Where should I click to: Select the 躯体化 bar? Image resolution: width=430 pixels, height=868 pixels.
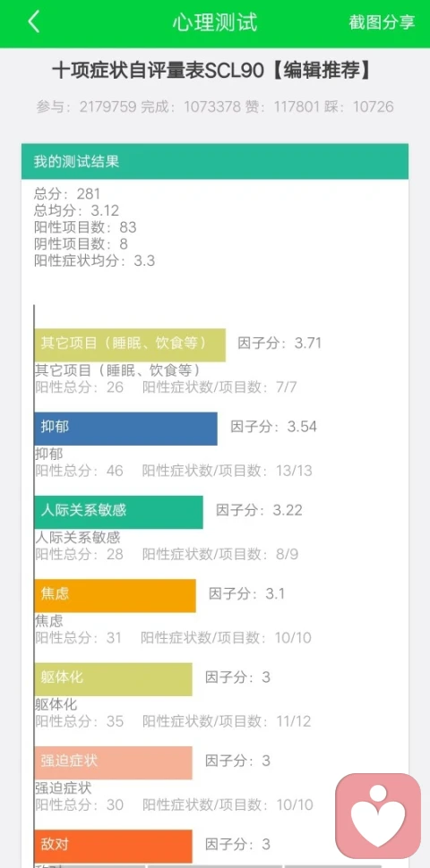coord(113,679)
